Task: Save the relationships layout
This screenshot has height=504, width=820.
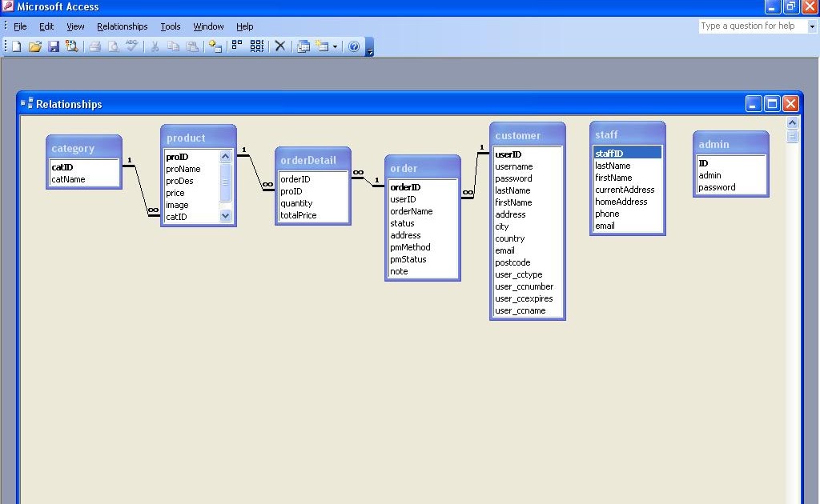Action: pos(54,46)
